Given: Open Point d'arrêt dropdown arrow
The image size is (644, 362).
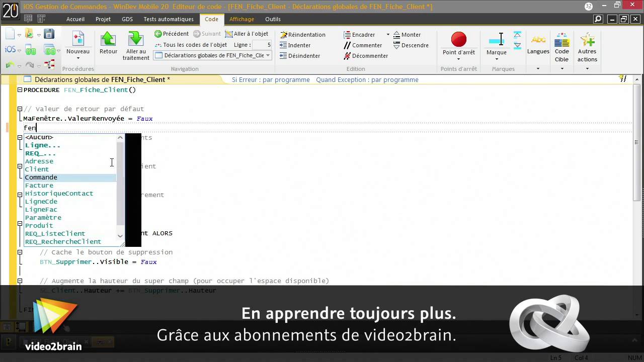Looking at the screenshot, I should pyautogui.click(x=458, y=59).
